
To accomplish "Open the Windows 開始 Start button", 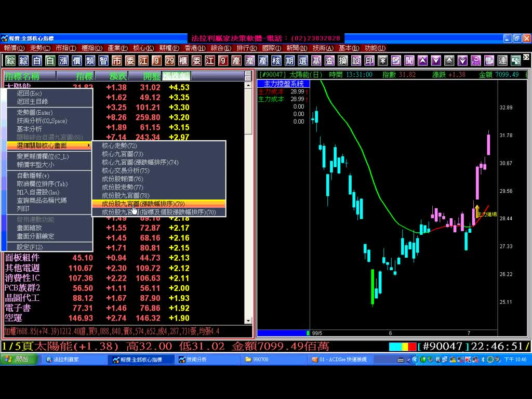I will (x=19, y=360).
